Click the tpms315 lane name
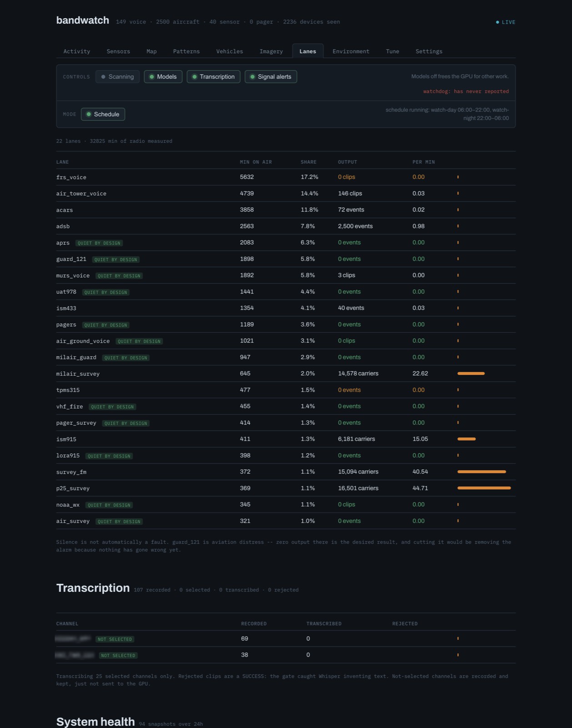The height and width of the screenshot is (728, 572). click(68, 390)
